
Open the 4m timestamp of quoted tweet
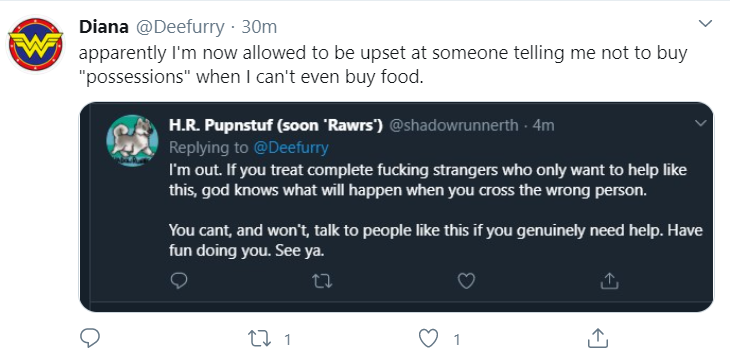(x=543, y=125)
